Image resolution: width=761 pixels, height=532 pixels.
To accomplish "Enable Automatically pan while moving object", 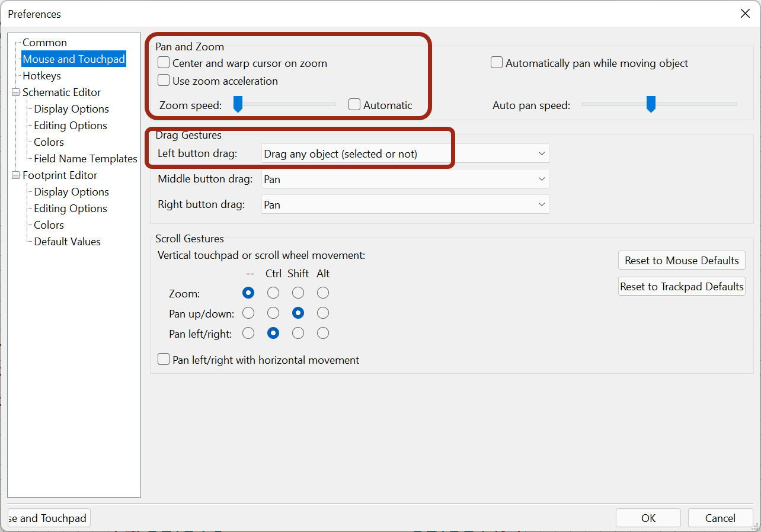I will [x=497, y=63].
